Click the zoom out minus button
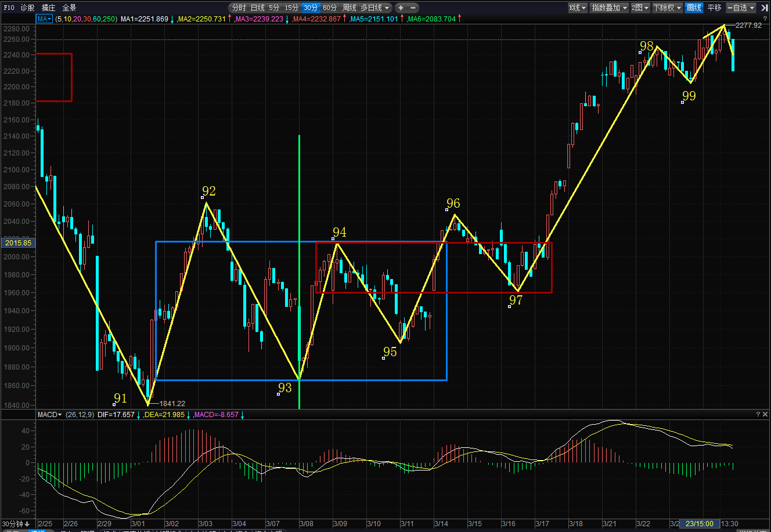 tap(413, 8)
